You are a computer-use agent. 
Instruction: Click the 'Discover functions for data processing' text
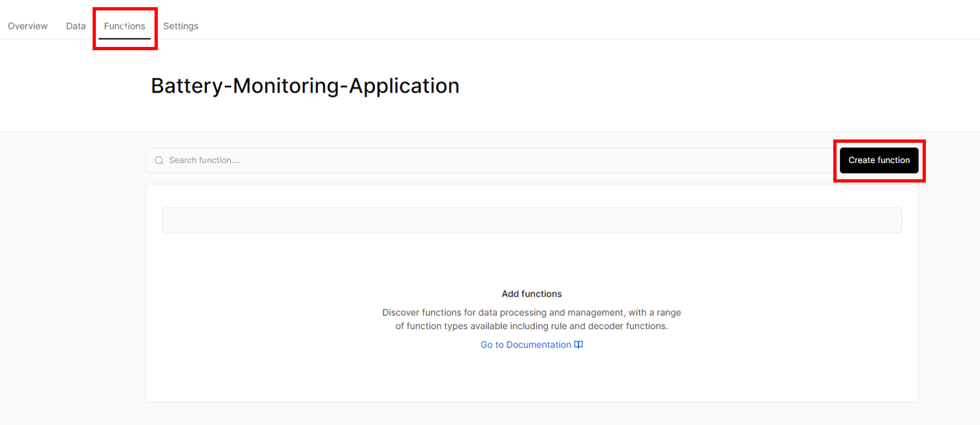(531, 313)
